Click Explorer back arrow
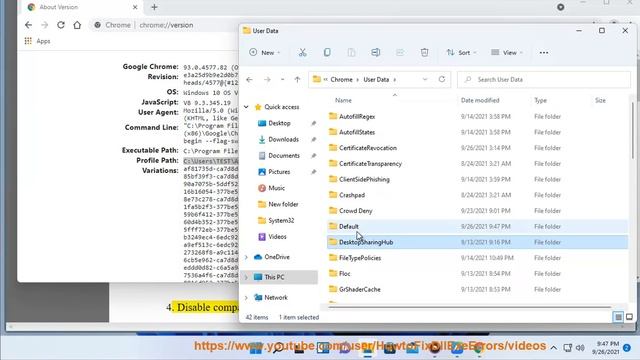This screenshot has height=360, width=640. 249,80
